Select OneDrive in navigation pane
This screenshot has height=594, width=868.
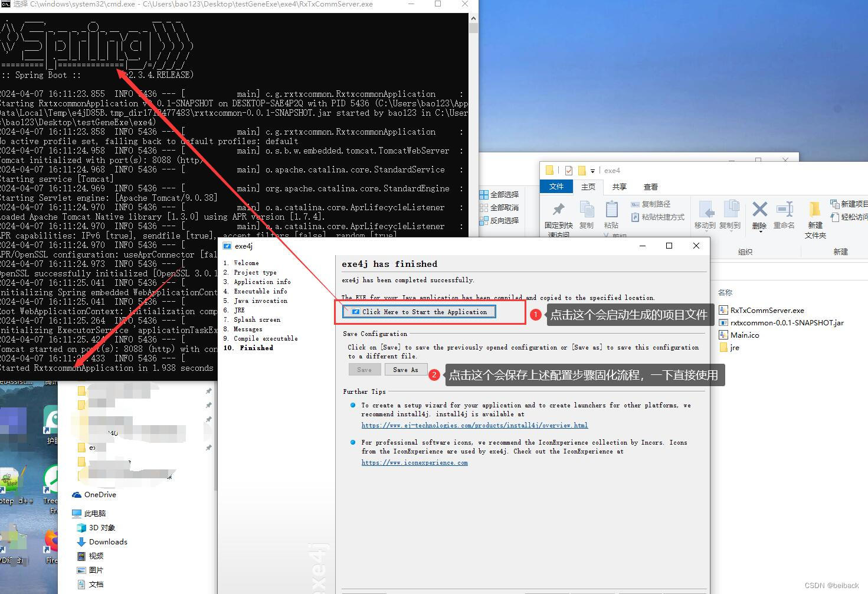94,495
